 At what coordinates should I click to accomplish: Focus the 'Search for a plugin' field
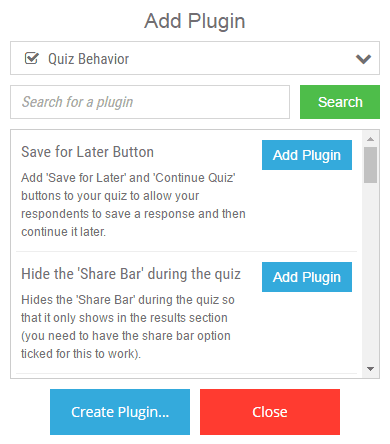tap(150, 102)
